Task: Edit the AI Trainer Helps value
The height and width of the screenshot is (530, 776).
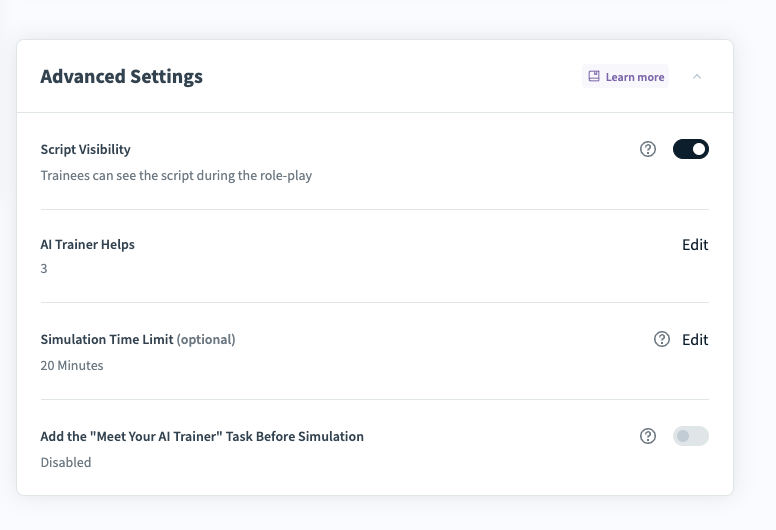Action: (695, 245)
